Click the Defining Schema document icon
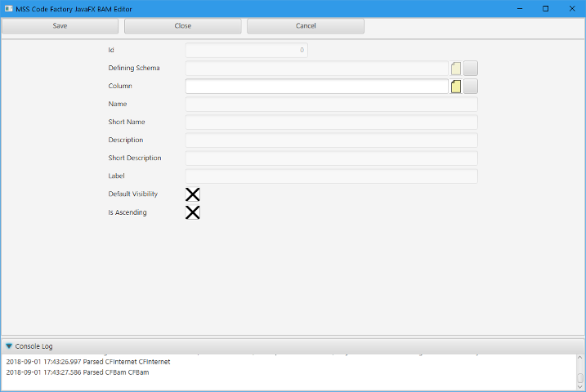586x392 pixels. 456,69
